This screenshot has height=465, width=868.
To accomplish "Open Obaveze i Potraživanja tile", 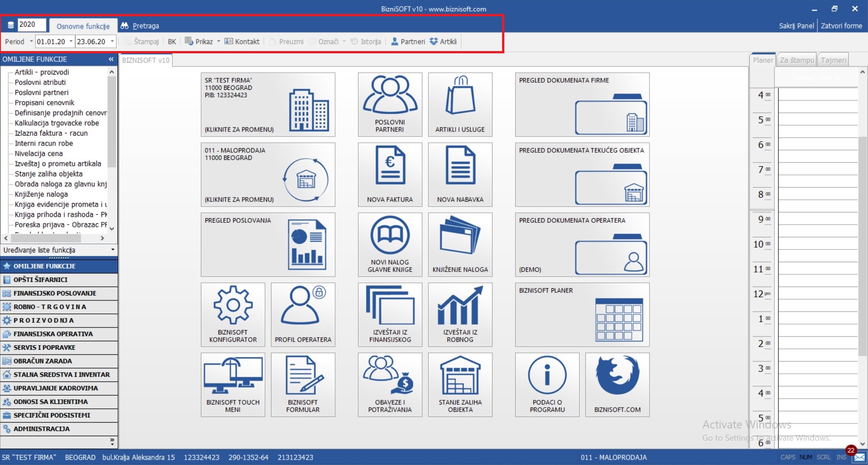I will coord(390,385).
